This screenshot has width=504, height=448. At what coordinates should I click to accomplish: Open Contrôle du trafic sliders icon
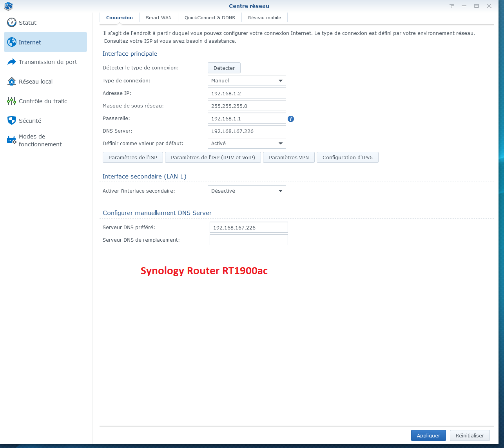coord(12,101)
